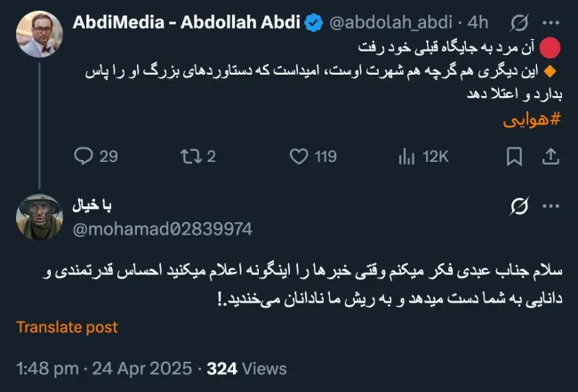Click the reply icon with 29 comments

(x=83, y=156)
